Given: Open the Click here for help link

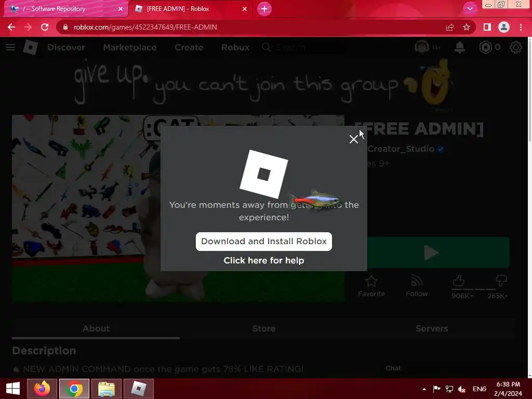Looking at the screenshot, I should [x=263, y=260].
